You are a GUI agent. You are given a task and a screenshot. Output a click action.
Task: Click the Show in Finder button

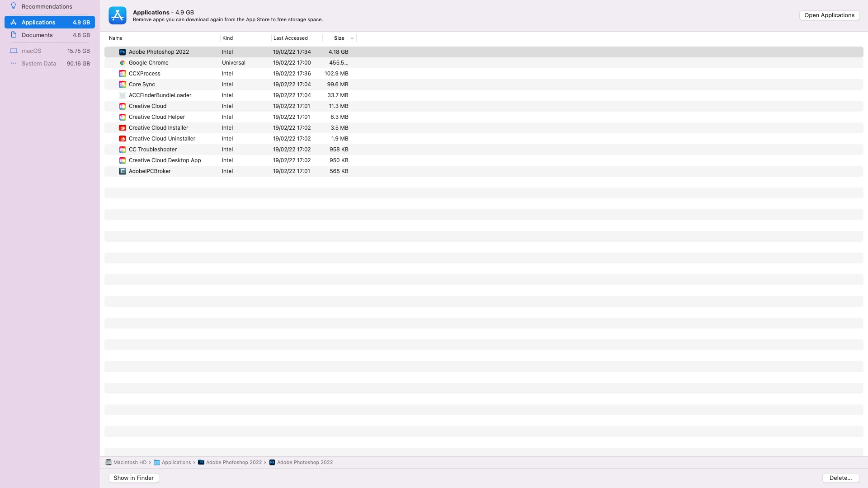pyautogui.click(x=133, y=478)
